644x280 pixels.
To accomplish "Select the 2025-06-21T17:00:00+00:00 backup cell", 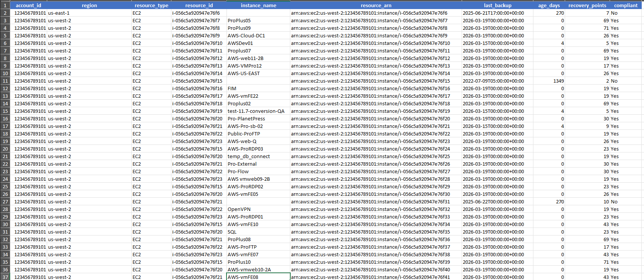I will (498, 13).
